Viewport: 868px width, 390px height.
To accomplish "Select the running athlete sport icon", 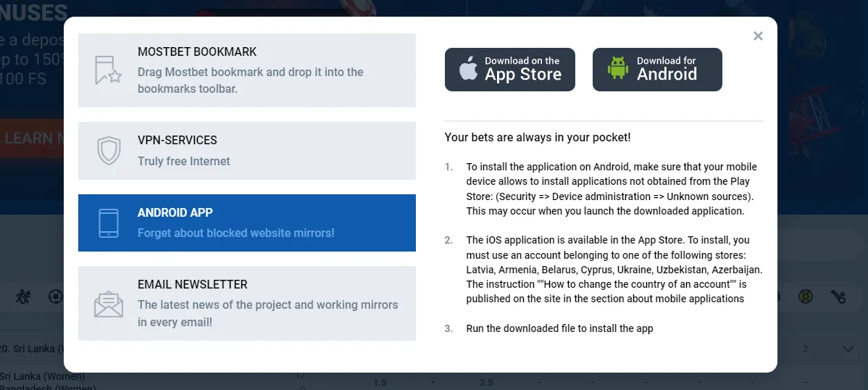I will [24, 296].
